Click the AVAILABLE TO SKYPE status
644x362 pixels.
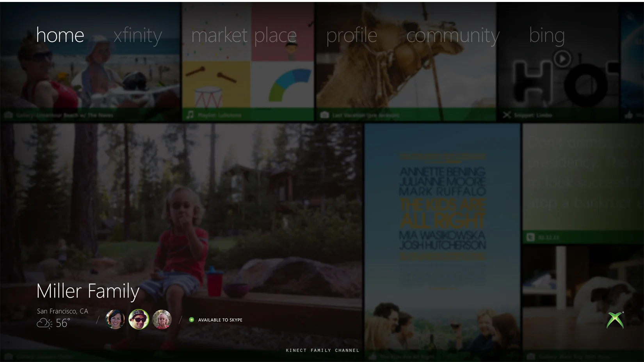click(220, 320)
